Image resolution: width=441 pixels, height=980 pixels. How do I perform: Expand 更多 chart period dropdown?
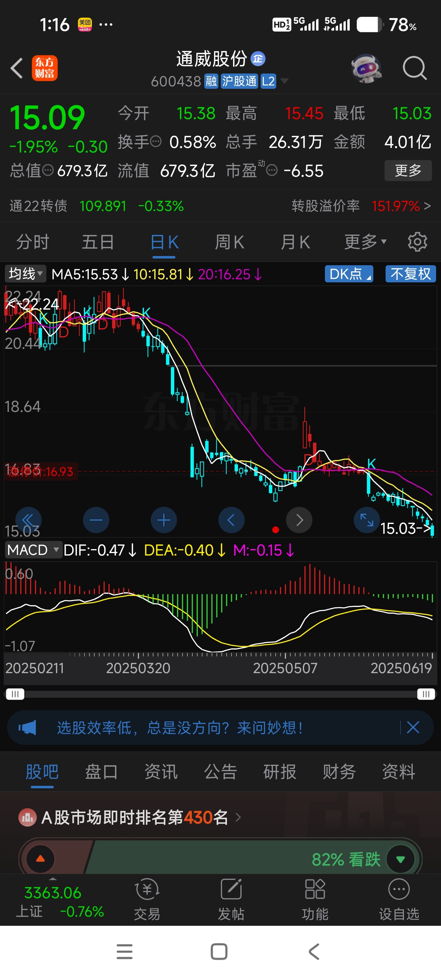click(x=365, y=242)
